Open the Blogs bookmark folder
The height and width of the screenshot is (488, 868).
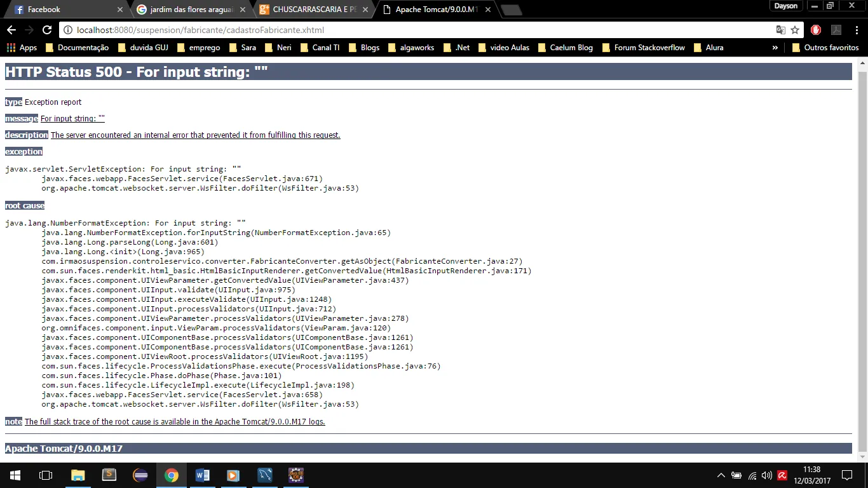pos(363,48)
